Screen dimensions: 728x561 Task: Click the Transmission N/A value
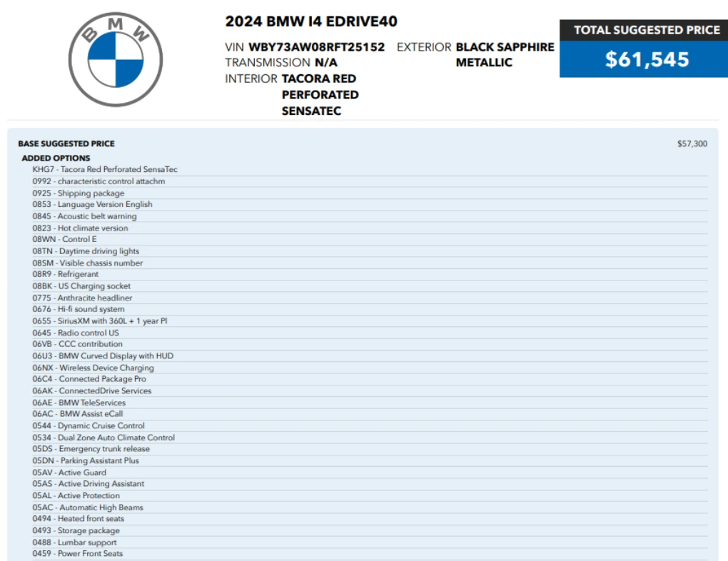point(326,62)
